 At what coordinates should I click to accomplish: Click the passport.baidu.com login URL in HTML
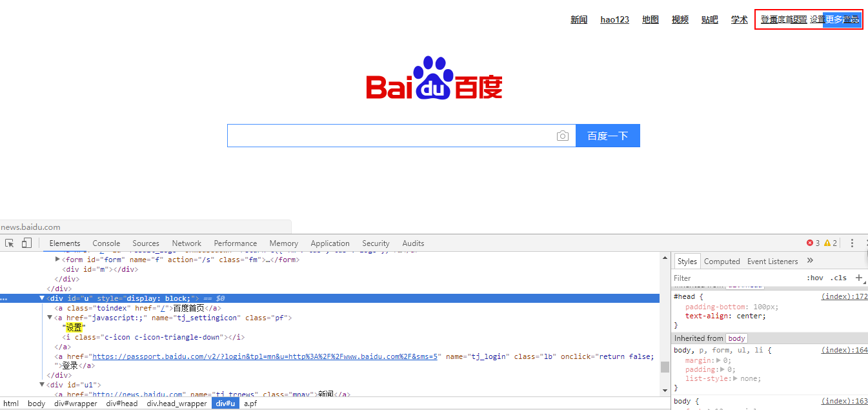click(265, 356)
